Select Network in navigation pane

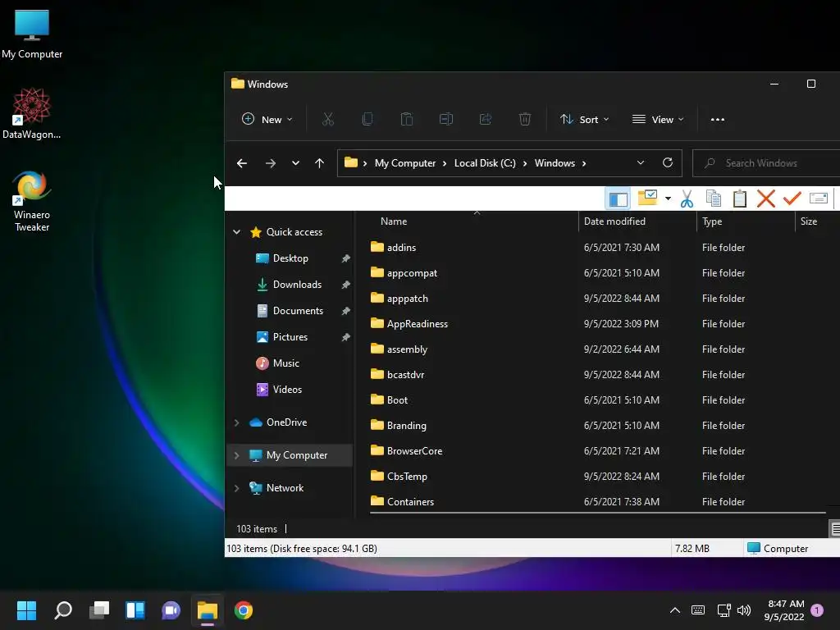(285, 488)
